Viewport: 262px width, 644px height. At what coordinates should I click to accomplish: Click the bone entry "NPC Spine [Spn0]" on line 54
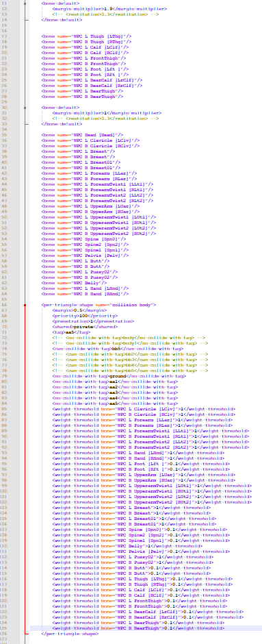click(83, 239)
